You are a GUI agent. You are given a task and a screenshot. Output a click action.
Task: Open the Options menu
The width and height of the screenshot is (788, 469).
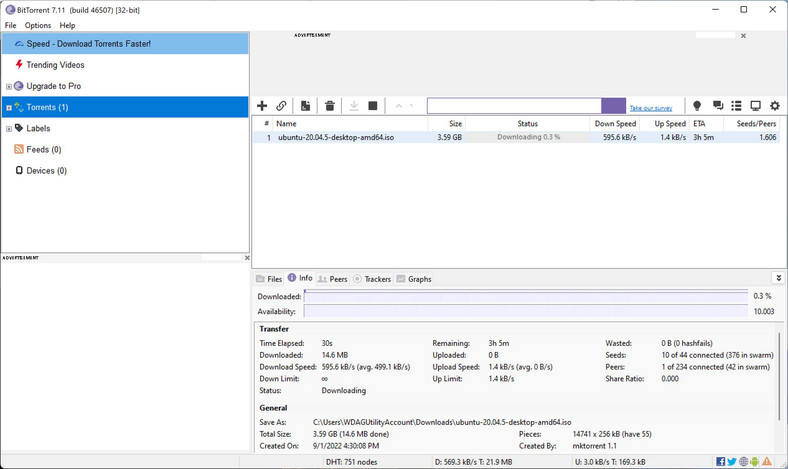click(x=38, y=25)
